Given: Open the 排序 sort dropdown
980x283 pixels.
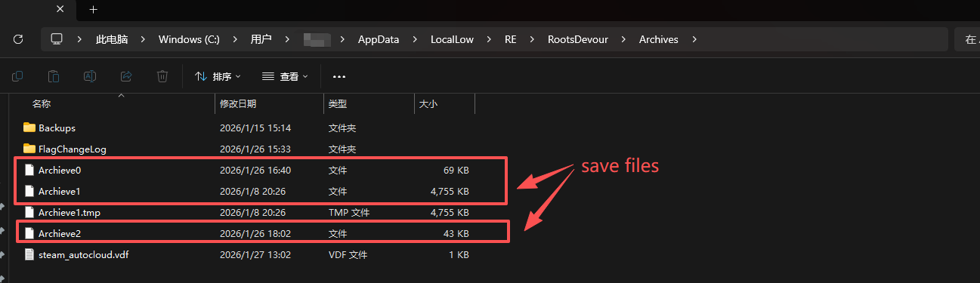Looking at the screenshot, I should (x=218, y=76).
